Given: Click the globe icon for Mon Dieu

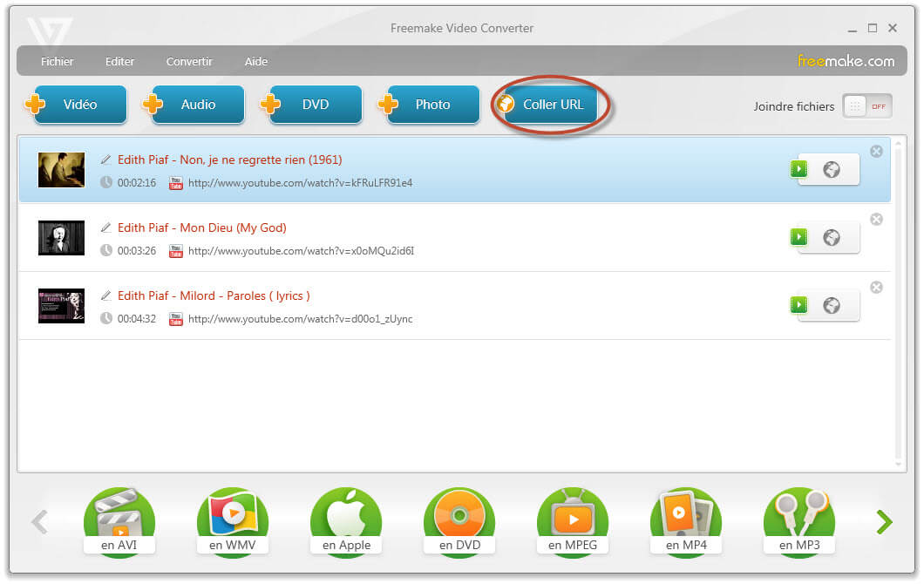Looking at the screenshot, I should coord(832,237).
